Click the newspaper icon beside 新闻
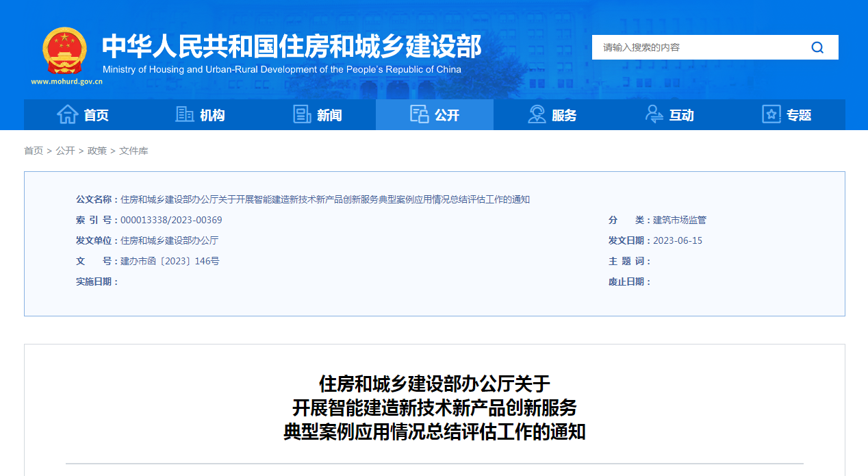The height and width of the screenshot is (476, 868). [x=302, y=114]
